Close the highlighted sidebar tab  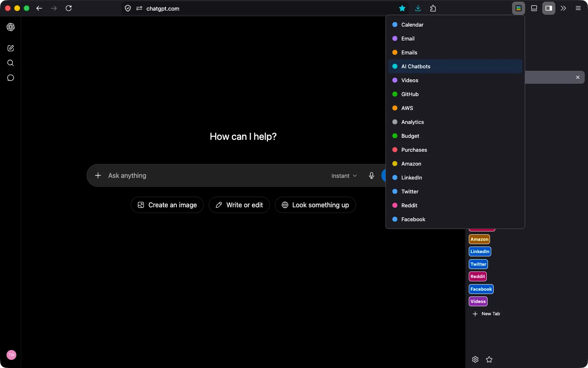pyautogui.click(x=578, y=77)
